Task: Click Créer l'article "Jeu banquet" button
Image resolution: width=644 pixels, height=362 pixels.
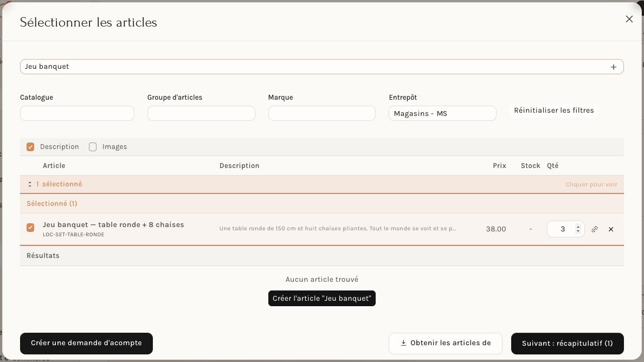Action: [321, 299]
